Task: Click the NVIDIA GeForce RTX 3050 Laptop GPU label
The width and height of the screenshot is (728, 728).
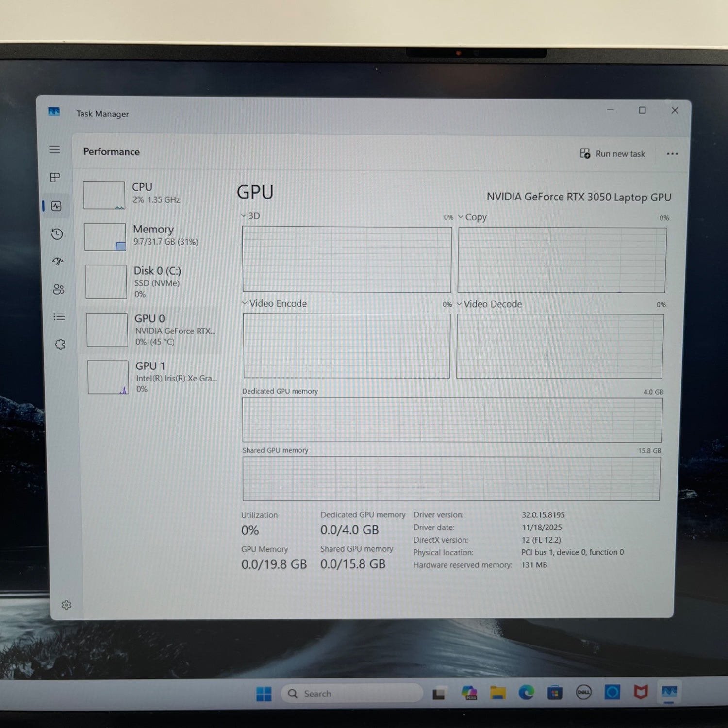Action: coord(579,197)
